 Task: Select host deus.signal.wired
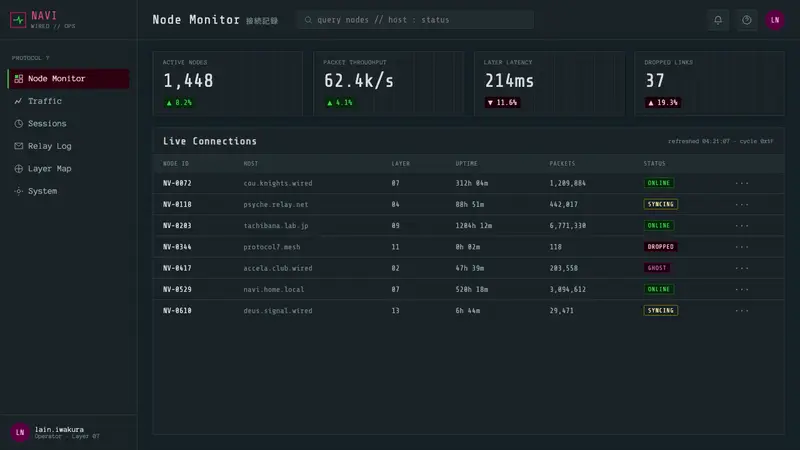pyautogui.click(x=278, y=311)
